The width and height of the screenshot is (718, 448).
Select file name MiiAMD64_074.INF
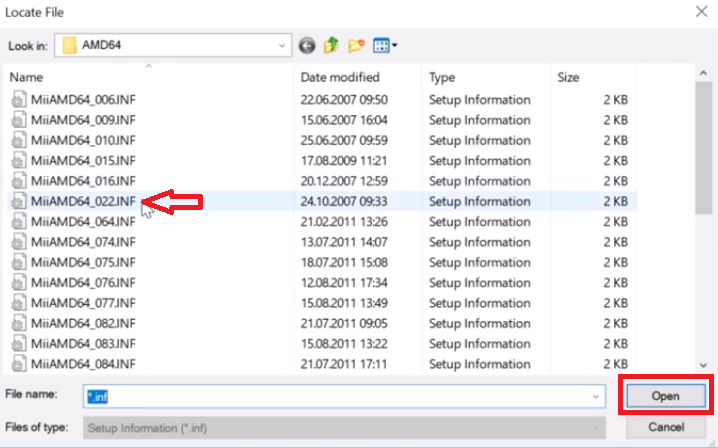pyautogui.click(x=83, y=241)
